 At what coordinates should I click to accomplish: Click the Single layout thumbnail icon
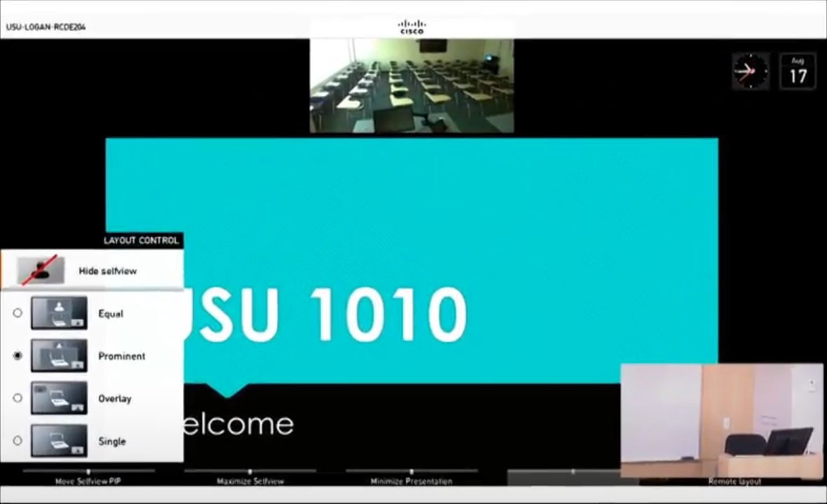[59, 441]
